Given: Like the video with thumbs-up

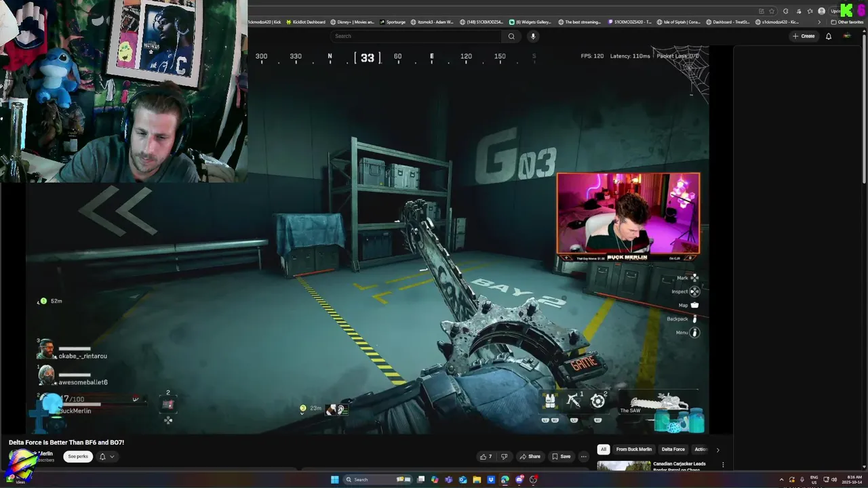Looking at the screenshot, I should tap(486, 456).
